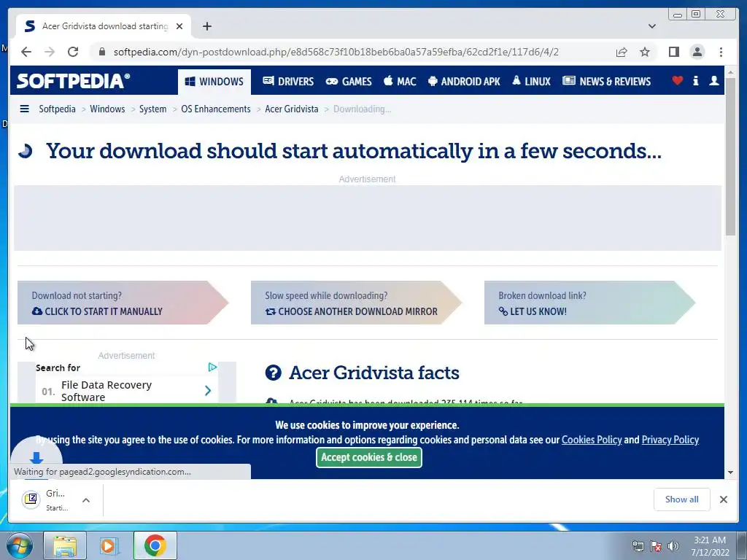Follow the System breadcrumb link

point(152,109)
